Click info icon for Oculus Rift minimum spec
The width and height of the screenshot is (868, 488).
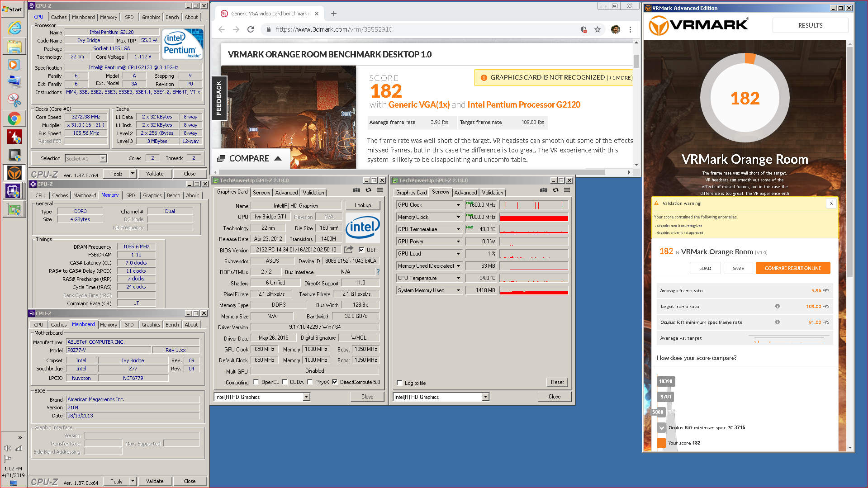(x=778, y=322)
